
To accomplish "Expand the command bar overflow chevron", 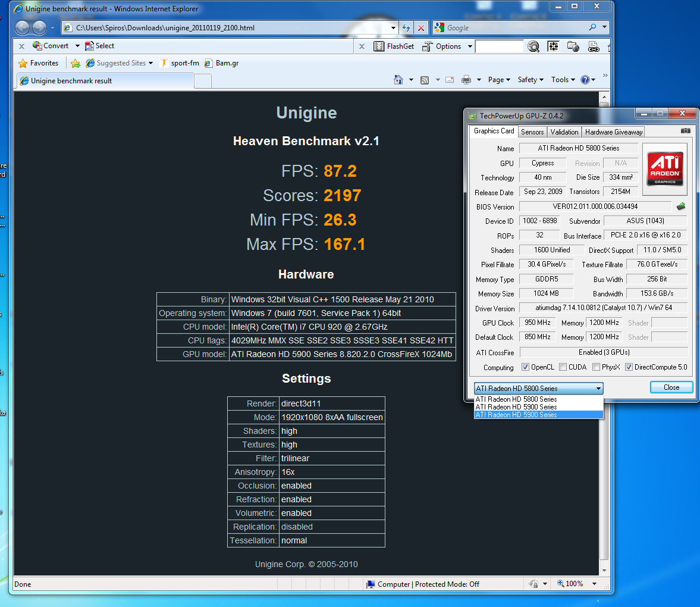I will pyautogui.click(x=605, y=76).
